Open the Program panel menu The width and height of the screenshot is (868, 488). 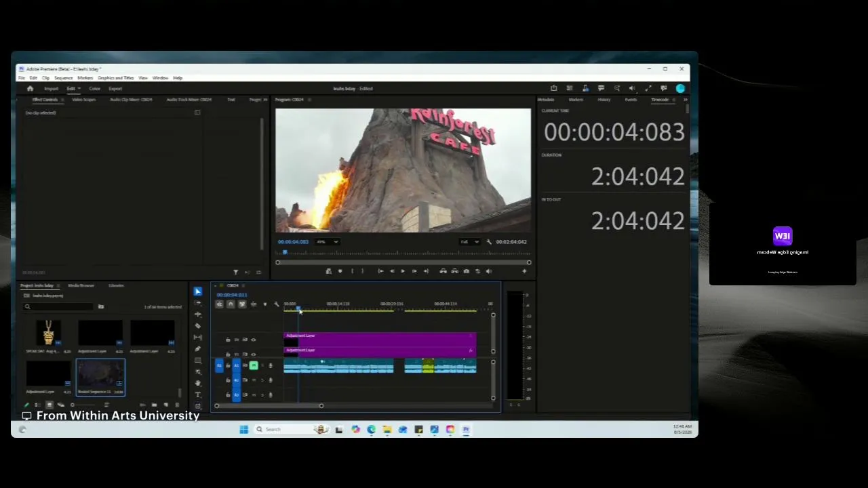309,100
